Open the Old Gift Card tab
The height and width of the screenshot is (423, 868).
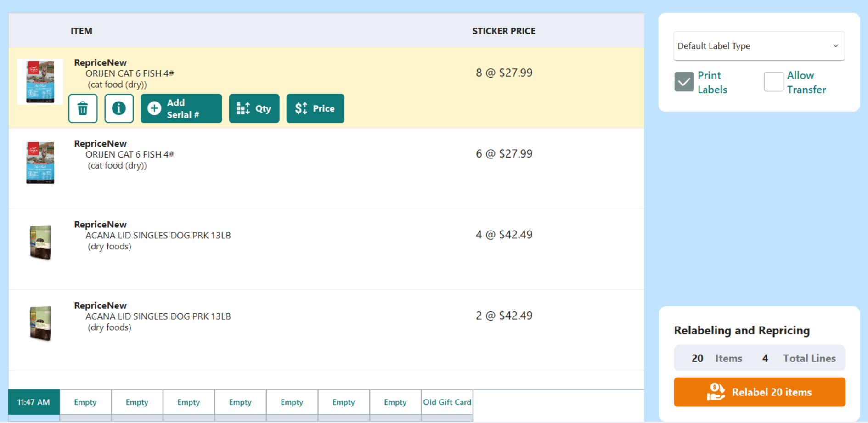click(447, 402)
